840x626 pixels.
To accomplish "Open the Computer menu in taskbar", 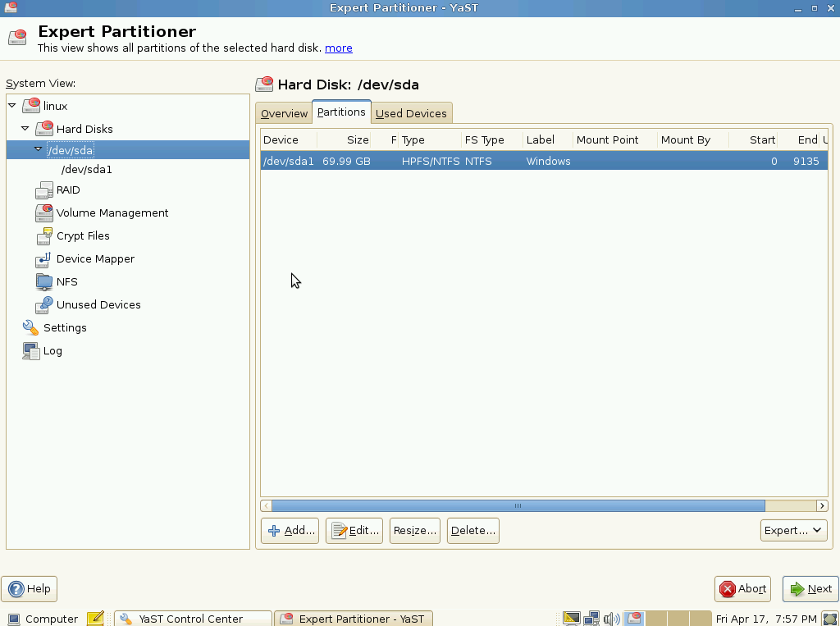I will coord(43,619).
